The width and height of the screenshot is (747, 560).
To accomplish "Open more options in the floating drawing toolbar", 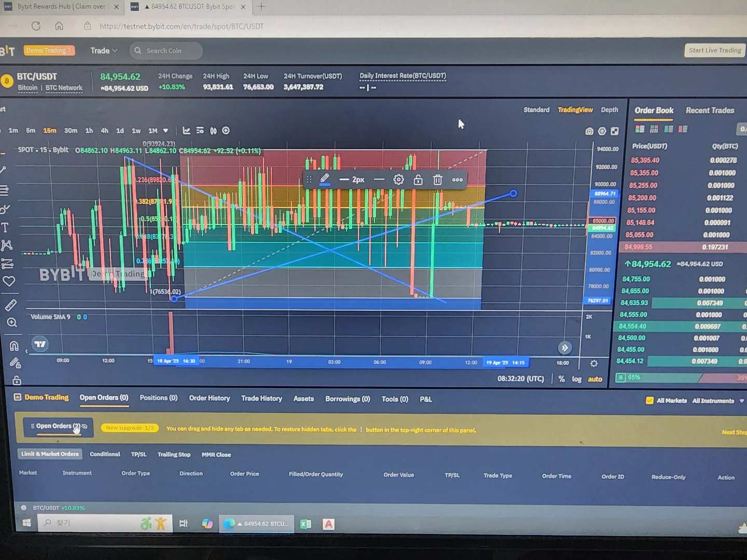I will pos(457,180).
